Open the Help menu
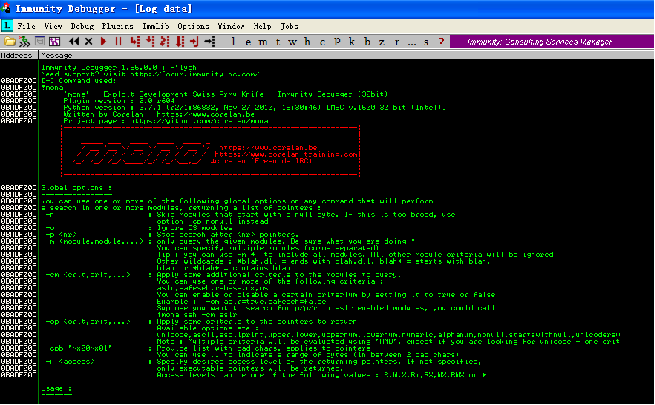 [x=262, y=26]
